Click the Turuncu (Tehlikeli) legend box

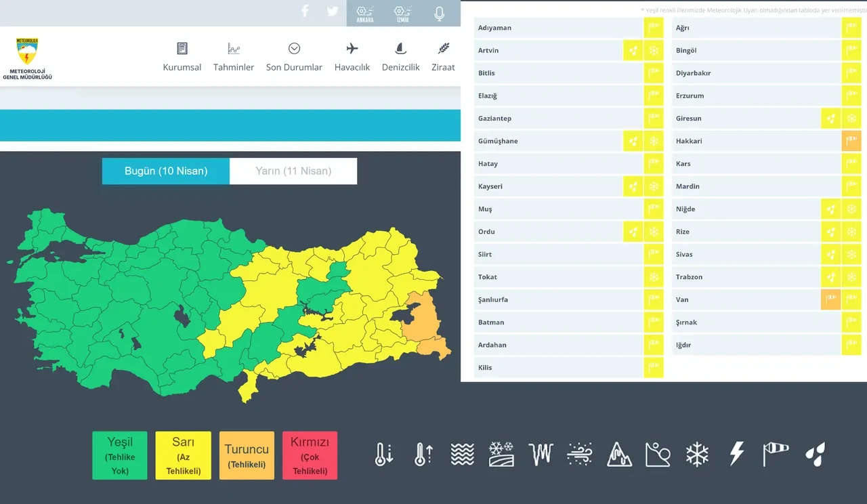pos(247,455)
